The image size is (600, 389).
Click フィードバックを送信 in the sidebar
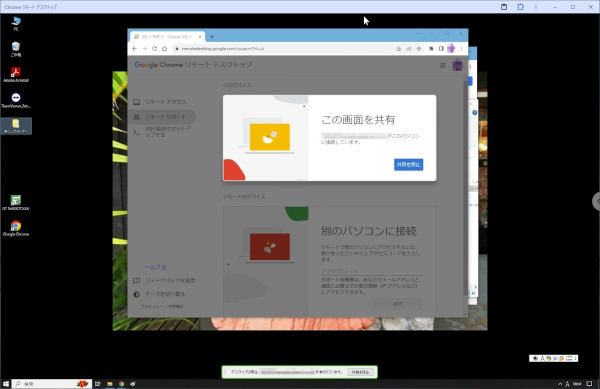[165, 280]
